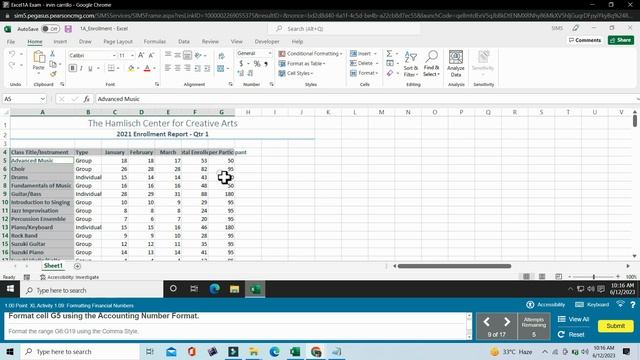The width and height of the screenshot is (640, 360).
Task: Click the Center alignment icon
Action: (x=178, y=69)
